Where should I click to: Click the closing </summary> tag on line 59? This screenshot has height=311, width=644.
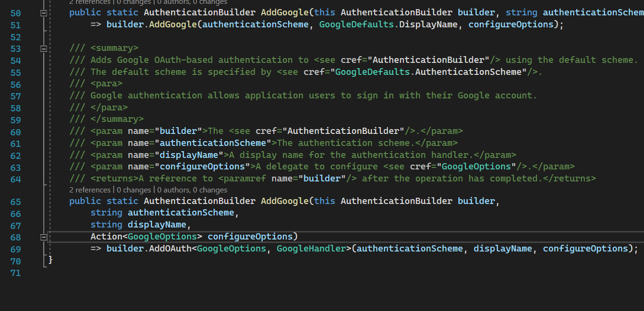[x=117, y=119]
